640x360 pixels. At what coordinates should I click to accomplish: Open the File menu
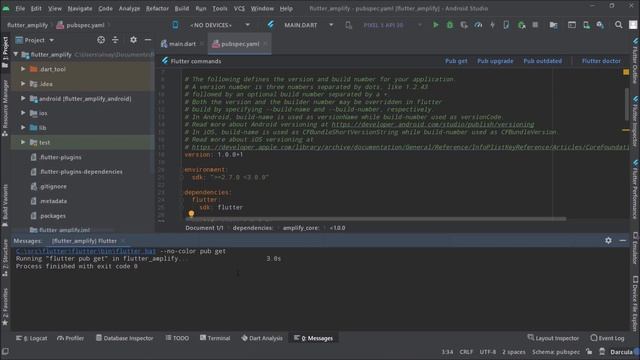[20, 8]
